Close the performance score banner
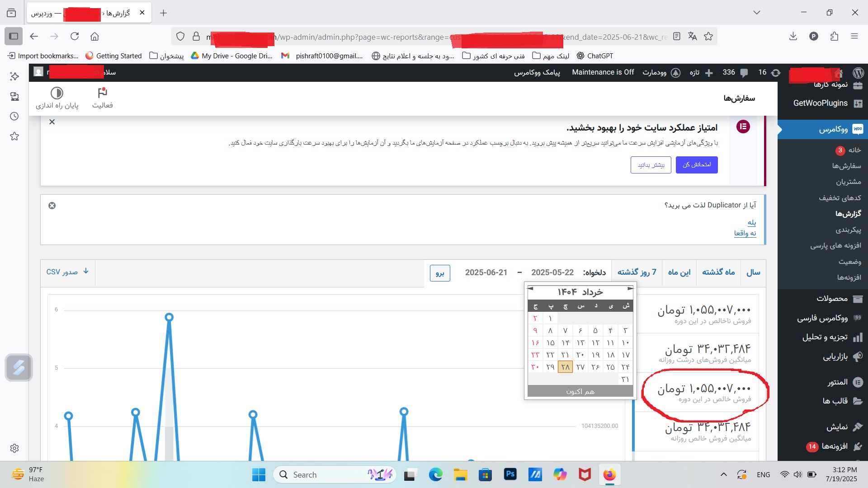Viewport: 868px width, 488px height. coord(52,122)
